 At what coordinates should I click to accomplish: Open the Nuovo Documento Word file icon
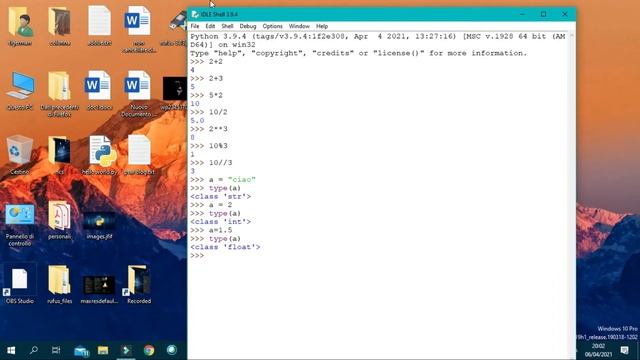pos(138,94)
